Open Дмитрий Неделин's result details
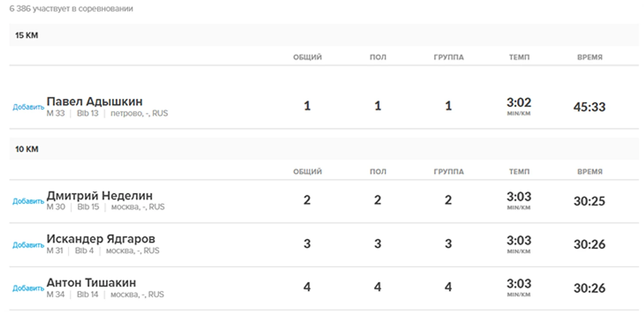The image size is (644, 312). point(99,195)
